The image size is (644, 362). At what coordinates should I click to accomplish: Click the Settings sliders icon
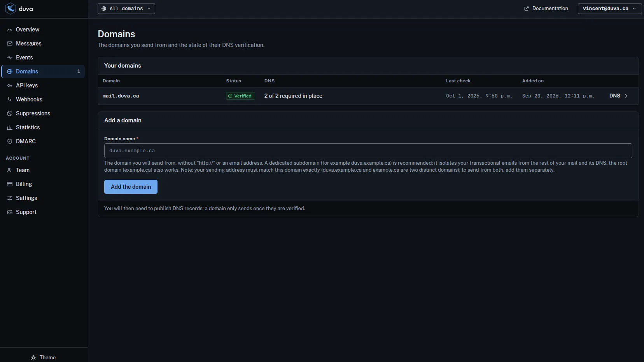point(10,198)
